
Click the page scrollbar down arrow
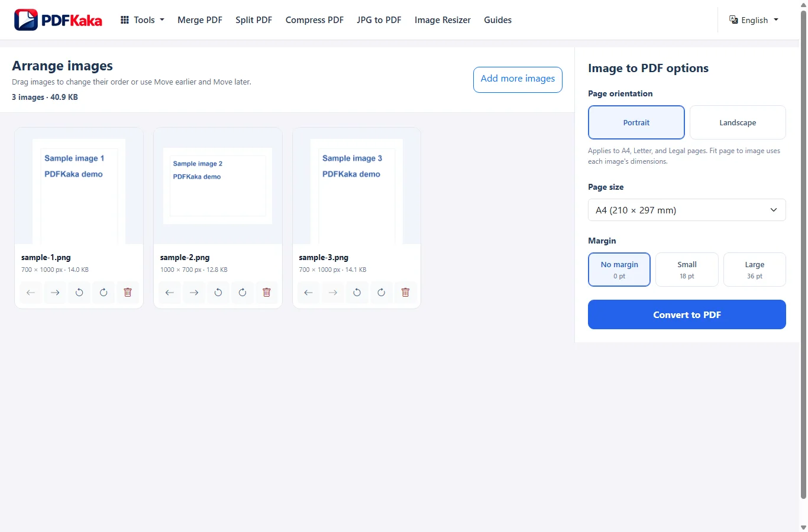pyautogui.click(x=803, y=527)
